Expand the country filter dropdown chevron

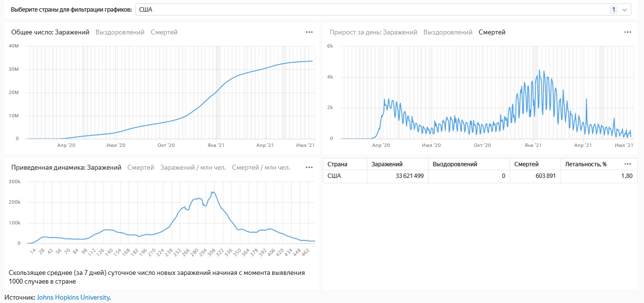pos(625,10)
